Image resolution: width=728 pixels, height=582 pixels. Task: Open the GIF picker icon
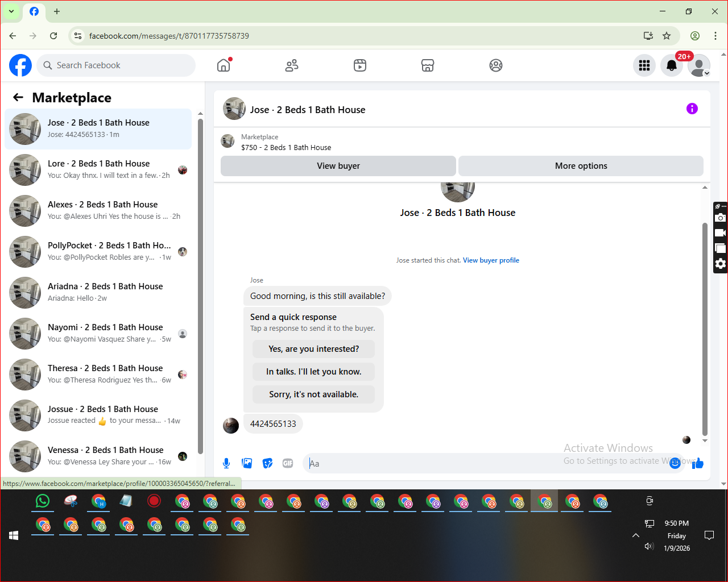pyautogui.click(x=288, y=463)
